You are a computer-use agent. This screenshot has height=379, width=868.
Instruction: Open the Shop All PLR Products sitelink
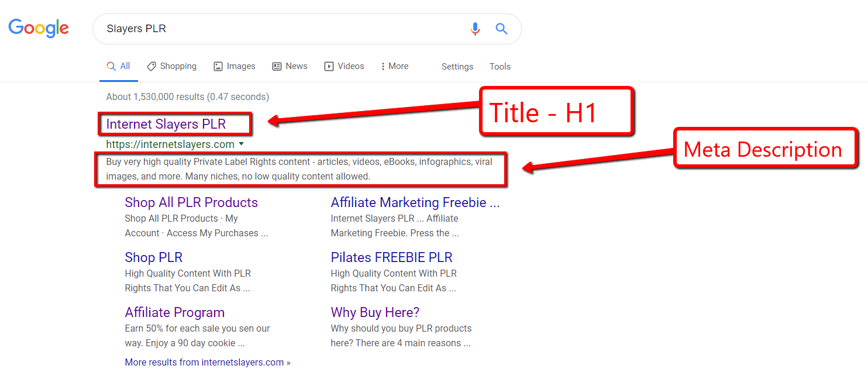point(191,202)
